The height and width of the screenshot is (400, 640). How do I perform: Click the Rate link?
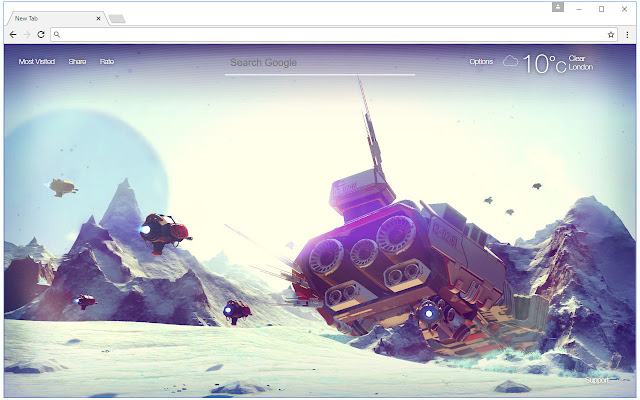[107, 62]
